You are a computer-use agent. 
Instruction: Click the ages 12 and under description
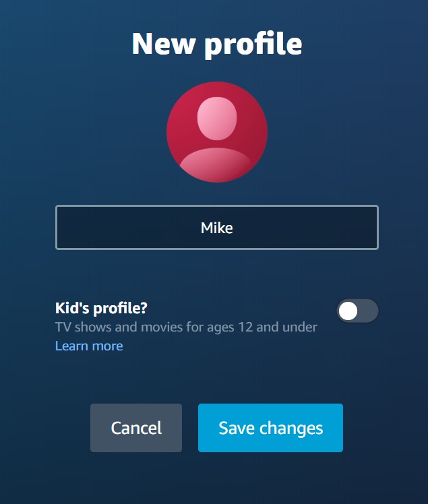[186, 327]
